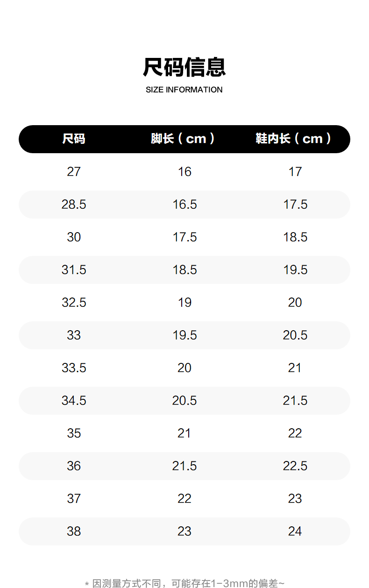This screenshot has height=588, width=369.
Task: Click foot length 19 in the size 32.5 row
Action: [x=184, y=303]
